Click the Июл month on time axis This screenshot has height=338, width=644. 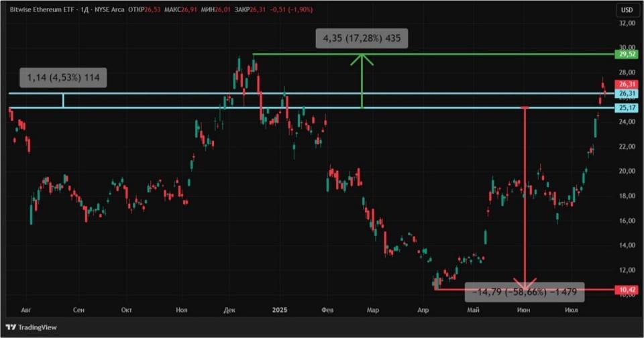572,311
